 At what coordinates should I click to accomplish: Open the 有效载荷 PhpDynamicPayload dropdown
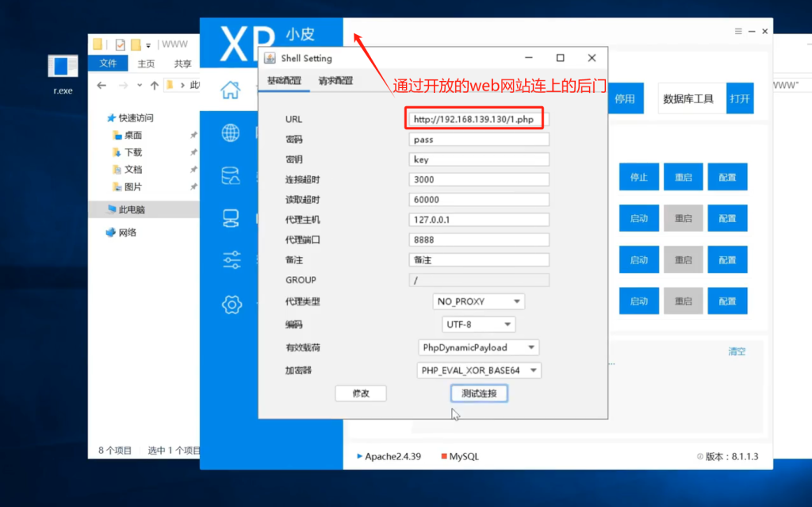point(478,348)
